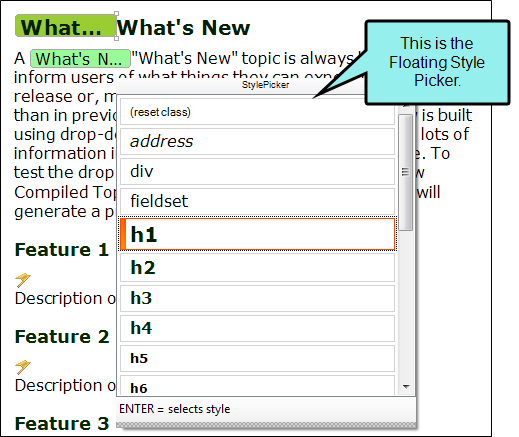Click the green What's N... variable marker
This screenshot has width=519, height=437.
(x=80, y=59)
